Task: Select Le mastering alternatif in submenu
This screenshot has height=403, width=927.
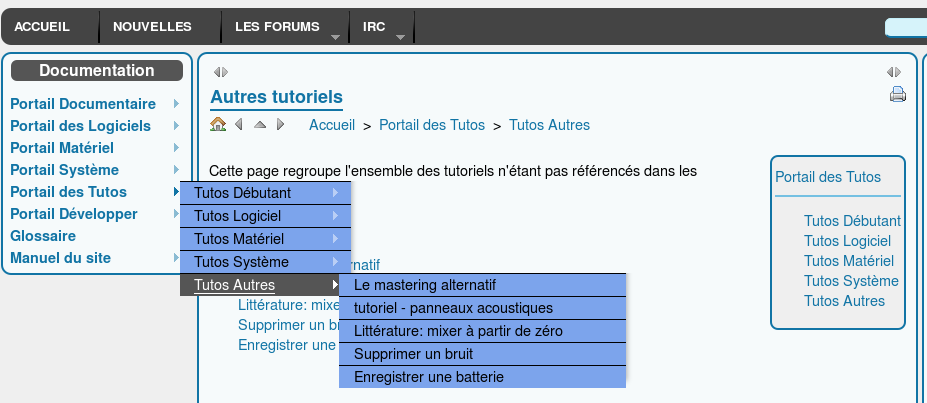Action: pyautogui.click(x=425, y=285)
